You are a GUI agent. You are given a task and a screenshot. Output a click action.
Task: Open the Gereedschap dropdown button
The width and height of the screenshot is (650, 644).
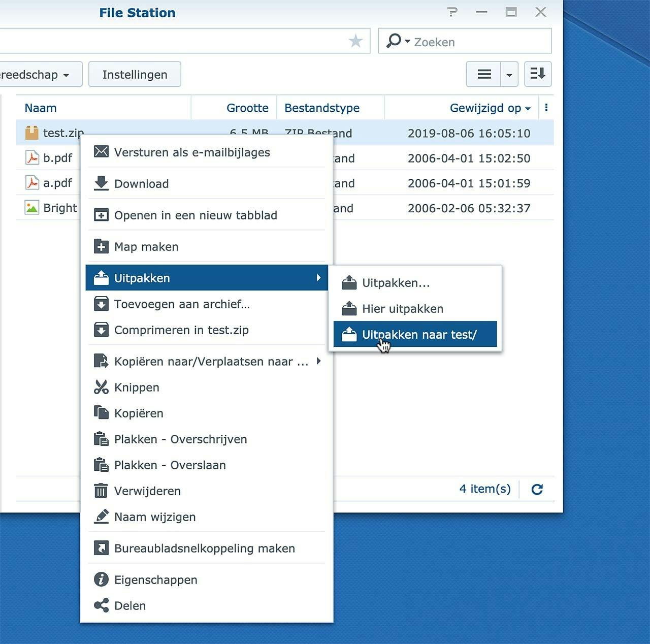coord(41,75)
